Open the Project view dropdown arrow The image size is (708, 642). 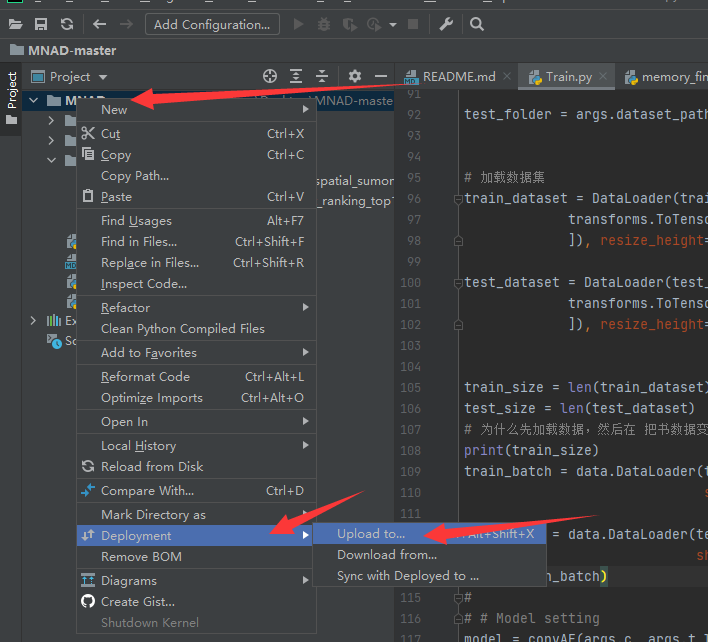(x=103, y=77)
